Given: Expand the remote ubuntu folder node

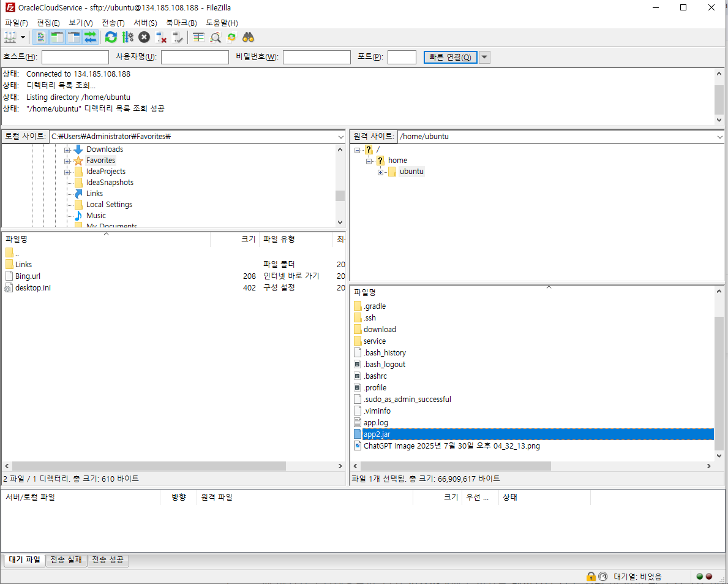Looking at the screenshot, I should 380,172.
